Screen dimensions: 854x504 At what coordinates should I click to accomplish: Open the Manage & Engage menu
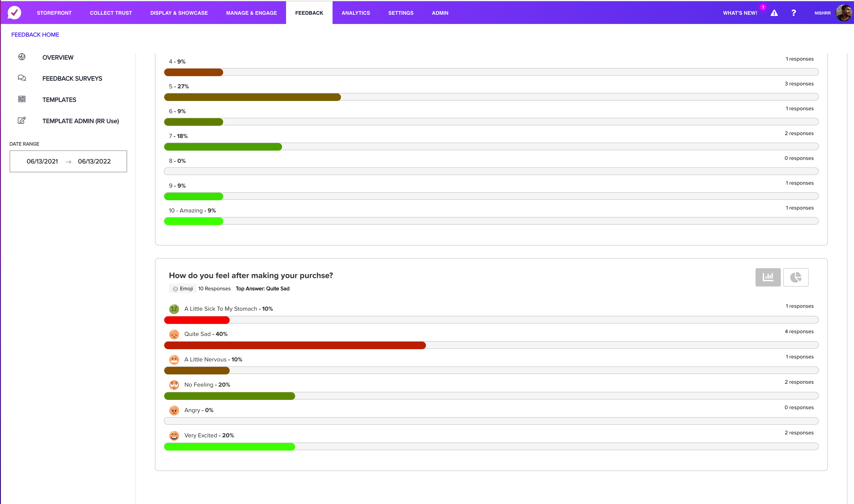point(251,13)
